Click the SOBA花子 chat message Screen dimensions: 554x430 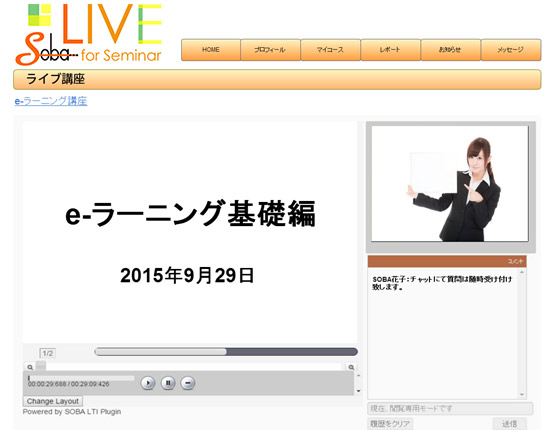(x=442, y=283)
